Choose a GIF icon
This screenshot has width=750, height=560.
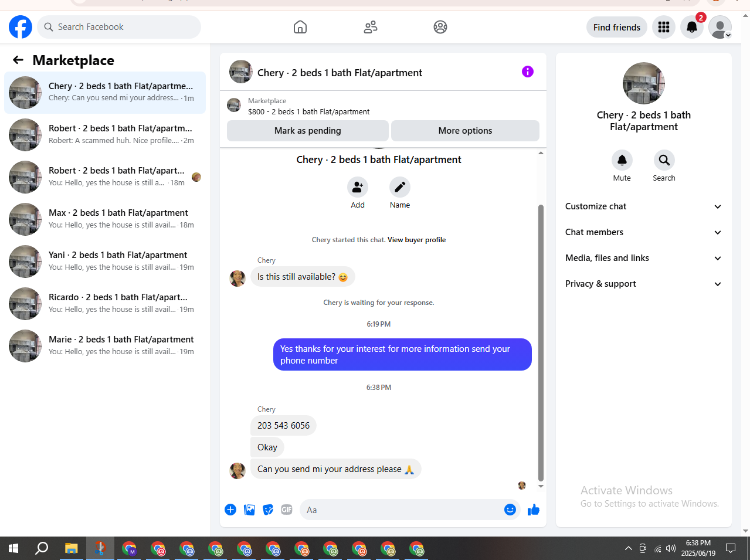[x=287, y=510]
